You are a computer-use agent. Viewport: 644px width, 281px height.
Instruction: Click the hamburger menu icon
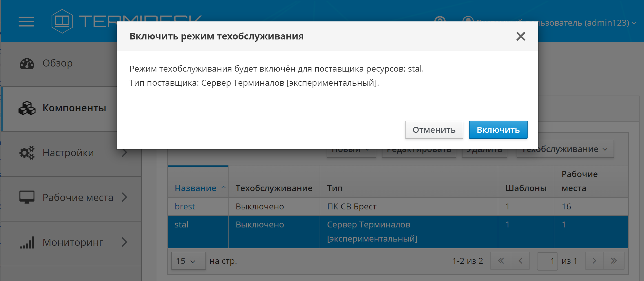[x=26, y=21]
